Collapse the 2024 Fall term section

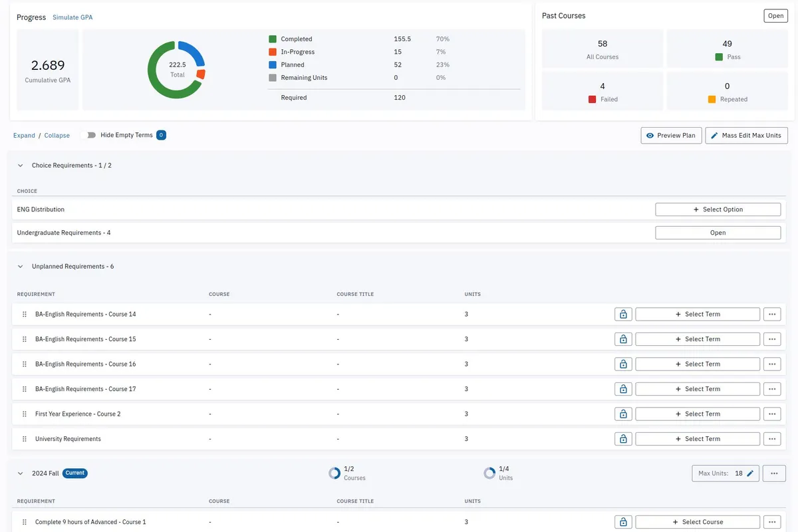pyautogui.click(x=21, y=473)
